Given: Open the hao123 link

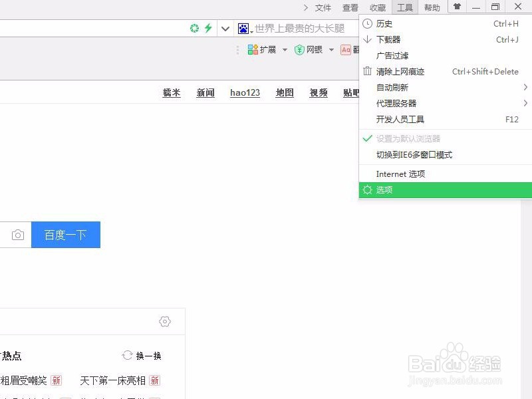Looking at the screenshot, I should coord(244,93).
